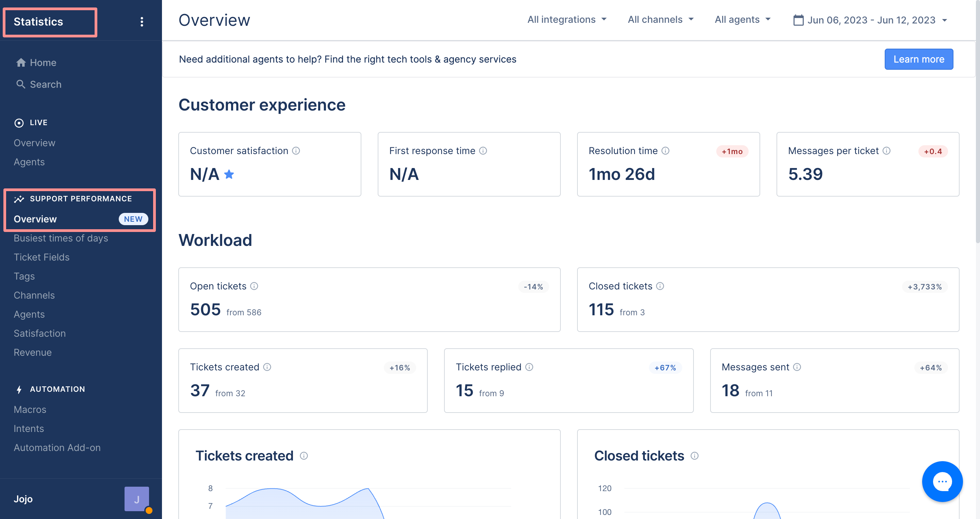Open the All agents dropdown
Viewport: 980px width, 519px height.
point(742,20)
